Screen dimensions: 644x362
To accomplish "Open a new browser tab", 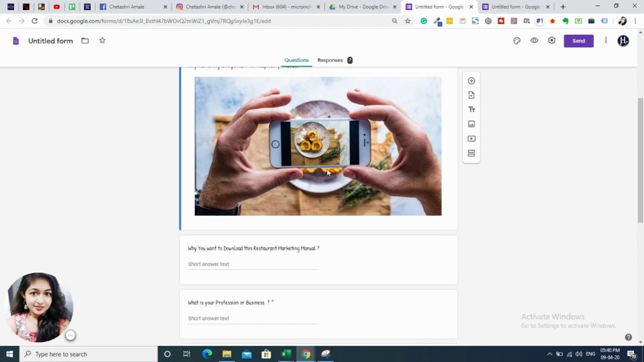I will coord(563,7).
